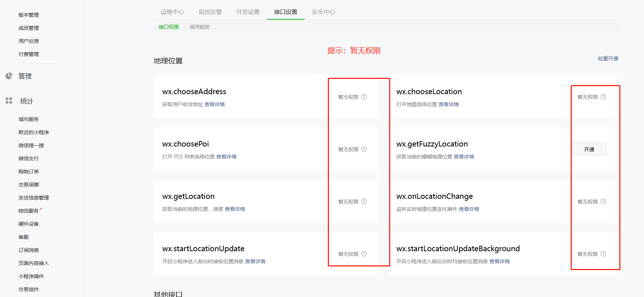This screenshot has width=644, height=297.
Task: Select the 调用额度 sub-tab
Action: (200, 27)
